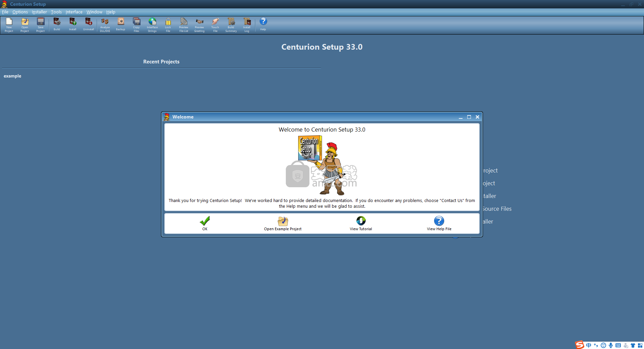The image size is (644, 349).
Task: Click the Uninstall toolbar icon
Action: click(89, 24)
